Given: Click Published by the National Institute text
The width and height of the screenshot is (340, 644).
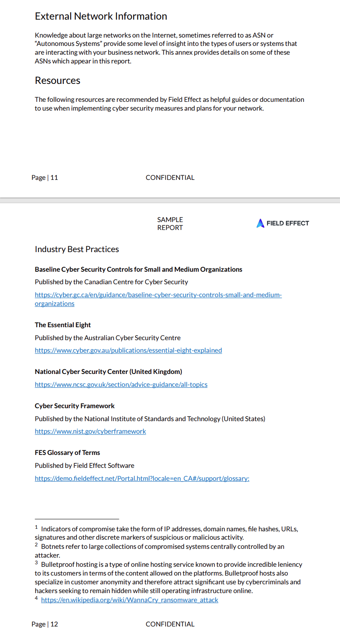Looking at the screenshot, I should click(x=150, y=419).
